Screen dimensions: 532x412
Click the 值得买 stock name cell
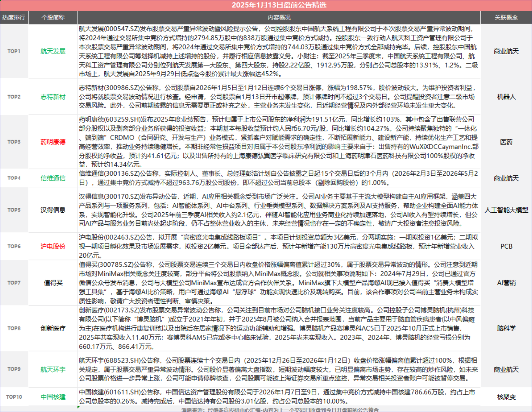pyautogui.click(x=53, y=283)
